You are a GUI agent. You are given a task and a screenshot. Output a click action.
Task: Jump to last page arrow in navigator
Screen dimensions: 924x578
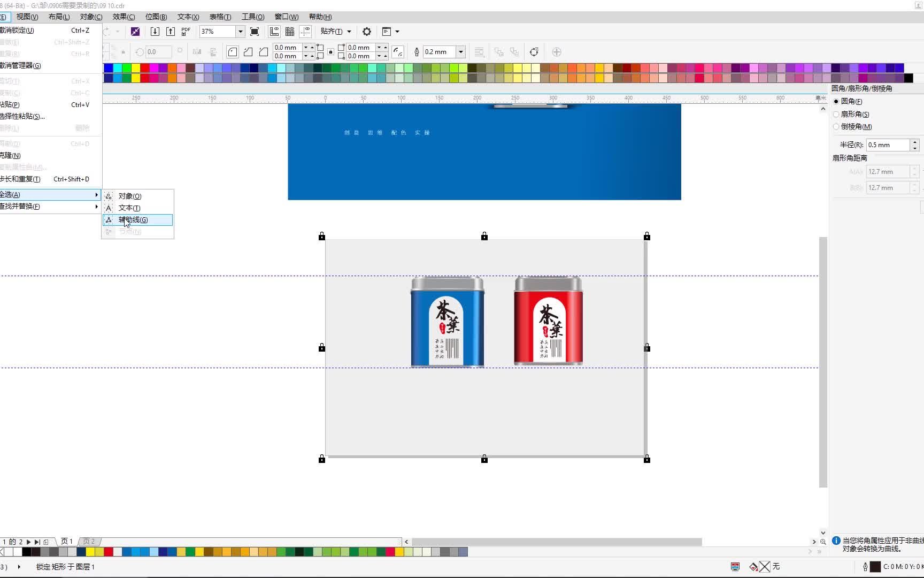pyautogui.click(x=37, y=542)
